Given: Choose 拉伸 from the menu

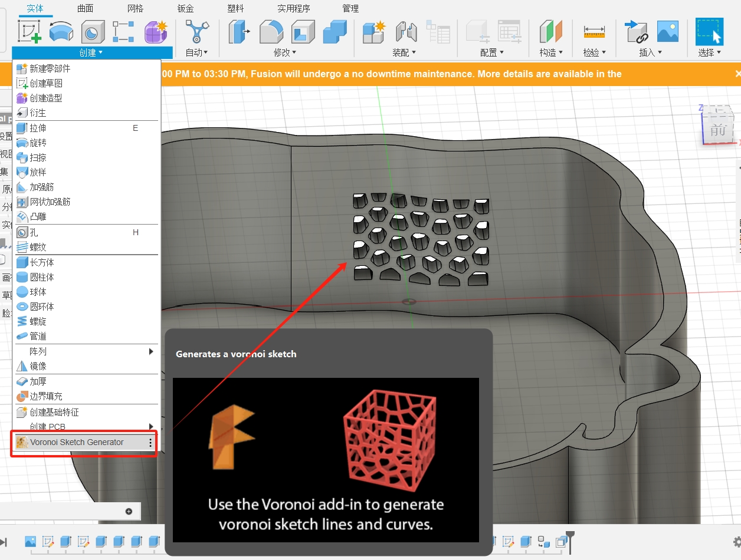Looking at the screenshot, I should pyautogui.click(x=86, y=128).
